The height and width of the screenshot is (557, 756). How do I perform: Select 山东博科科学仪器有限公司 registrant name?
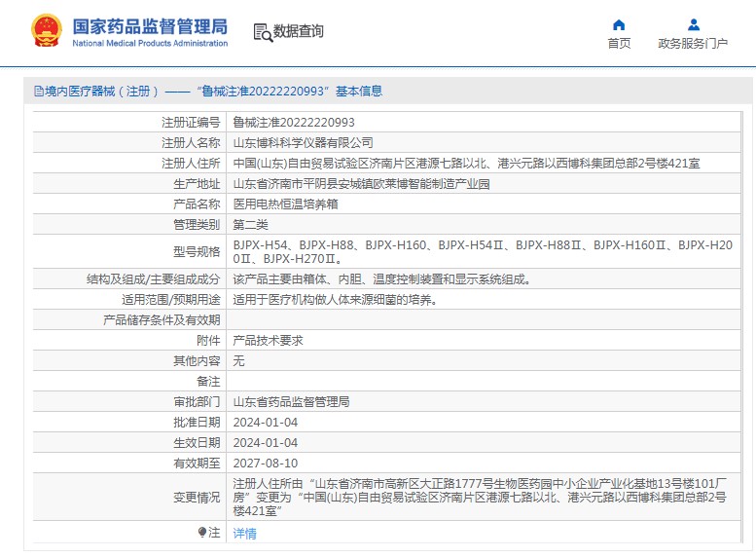304,143
